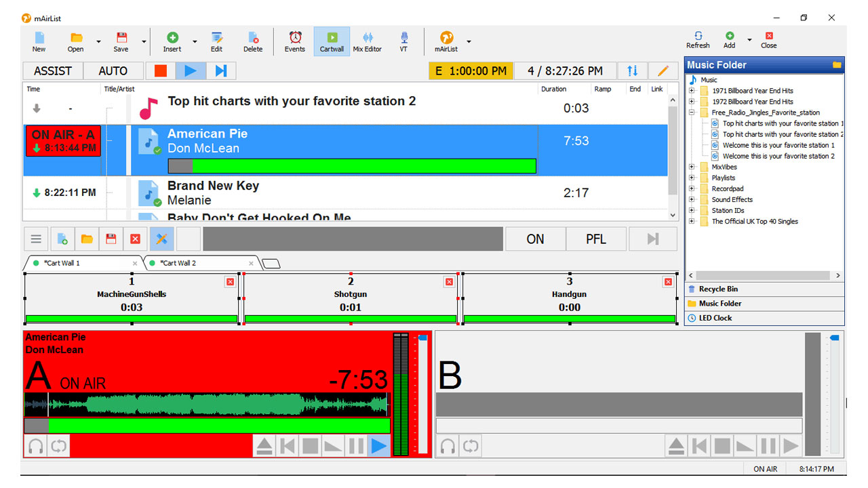Toggle the Cartwall panel button
Screen dimensions: 868x488
coord(332,41)
